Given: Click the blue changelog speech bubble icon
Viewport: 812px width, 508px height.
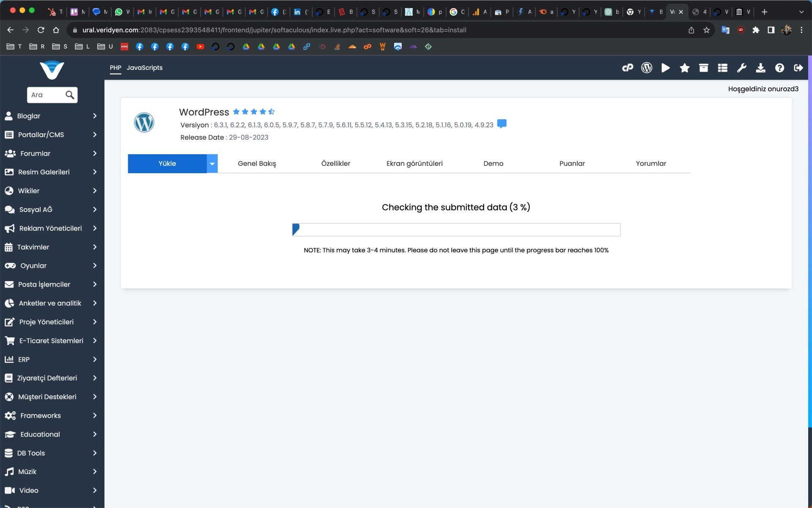Looking at the screenshot, I should [x=502, y=124].
